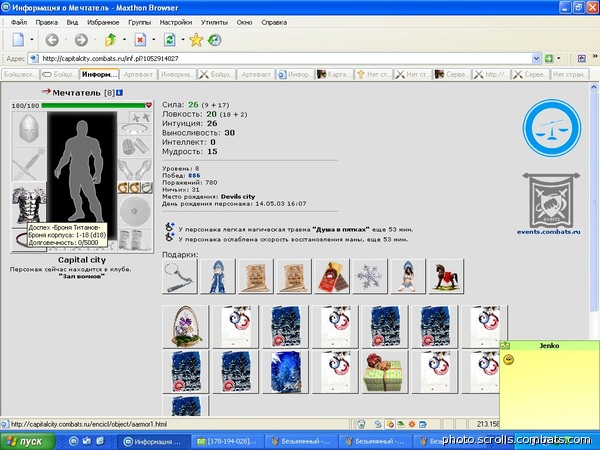
Task: Open dropdown arrow next to Go button
Action: pyautogui.click(x=558, y=59)
